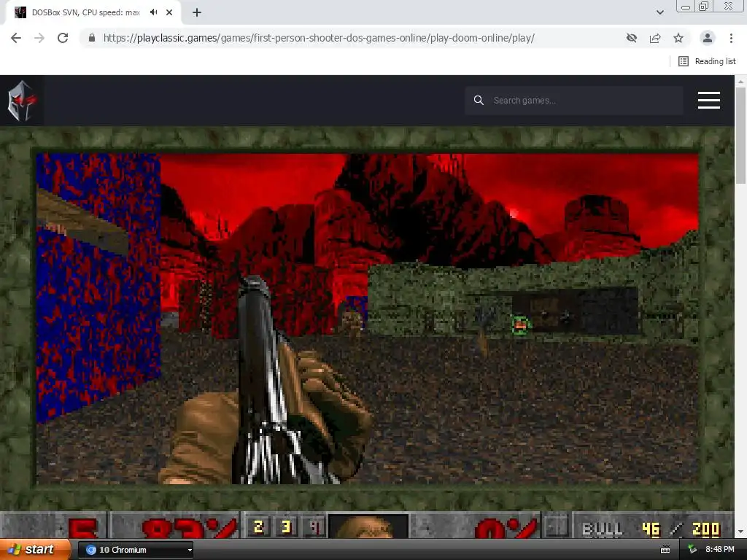Open the browser three-dot menu
The image size is (747, 560).
(731, 38)
